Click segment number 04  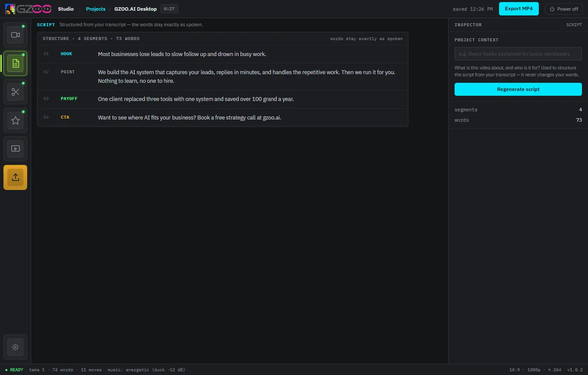coord(46,117)
